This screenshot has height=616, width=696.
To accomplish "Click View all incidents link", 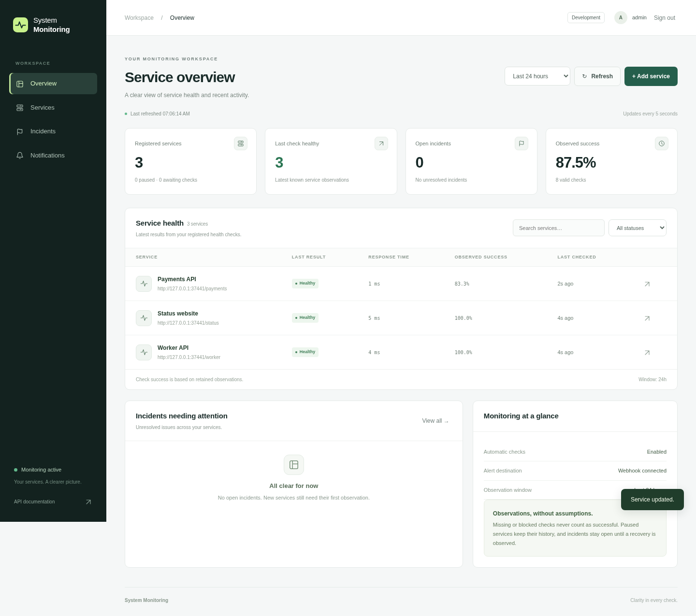I will click(x=435, y=421).
